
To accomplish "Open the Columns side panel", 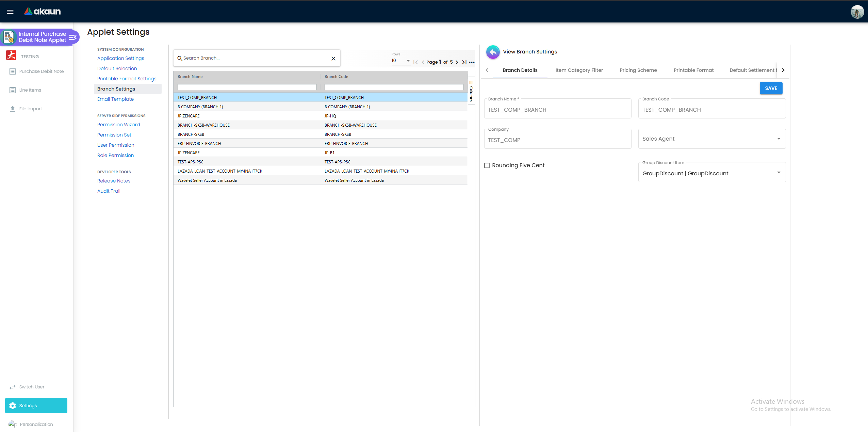I will [471, 91].
